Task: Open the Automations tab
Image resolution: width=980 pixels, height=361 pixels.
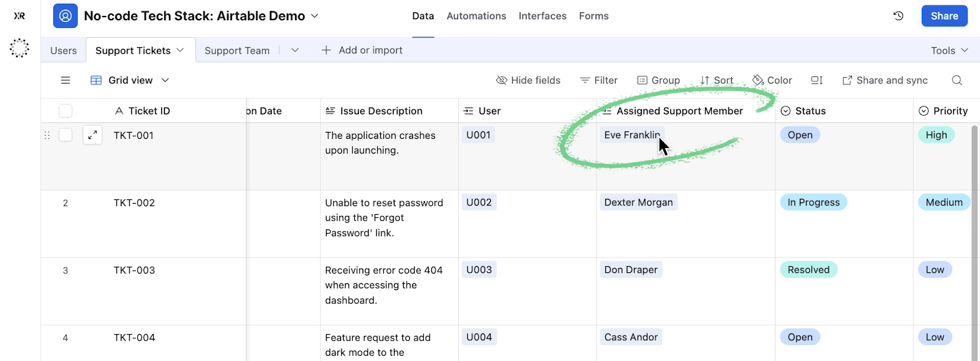Action: click(x=477, y=16)
